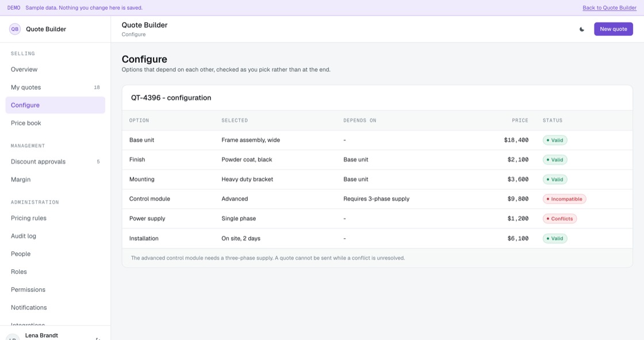644x340 pixels.
Task: Click the Finish option cell
Action: coord(137,159)
